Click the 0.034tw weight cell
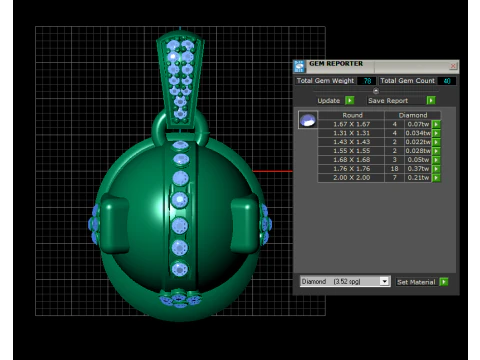 click(418, 133)
